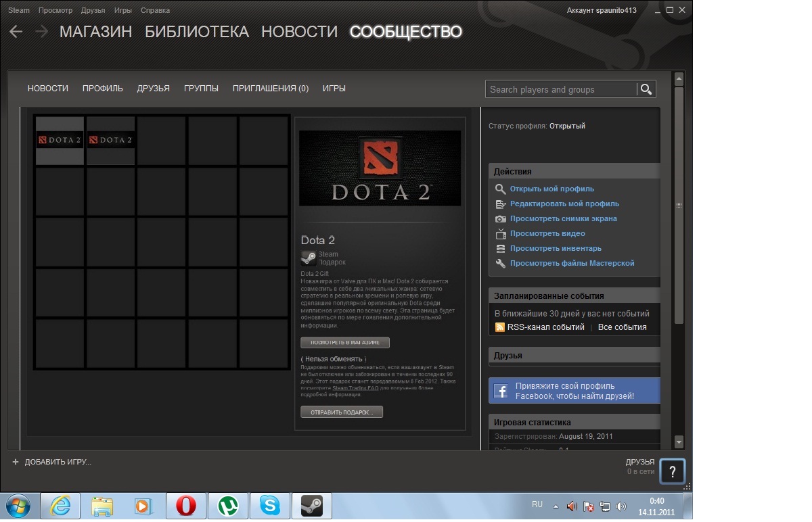Click ПОСМОТРЕТЬ В МАГАЗИНЕ button
The width and height of the screenshot is (812, 522).
click(x=345, y=343)
